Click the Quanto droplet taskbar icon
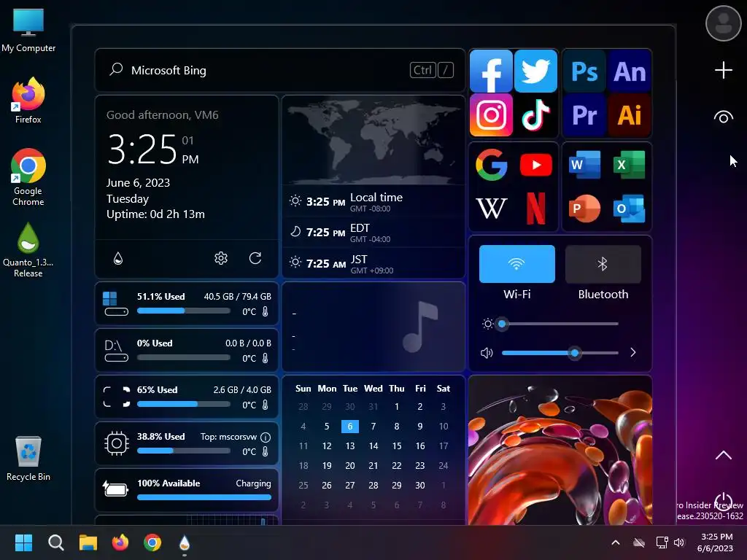The image size is (747, 560). click(x=185, y=542)
